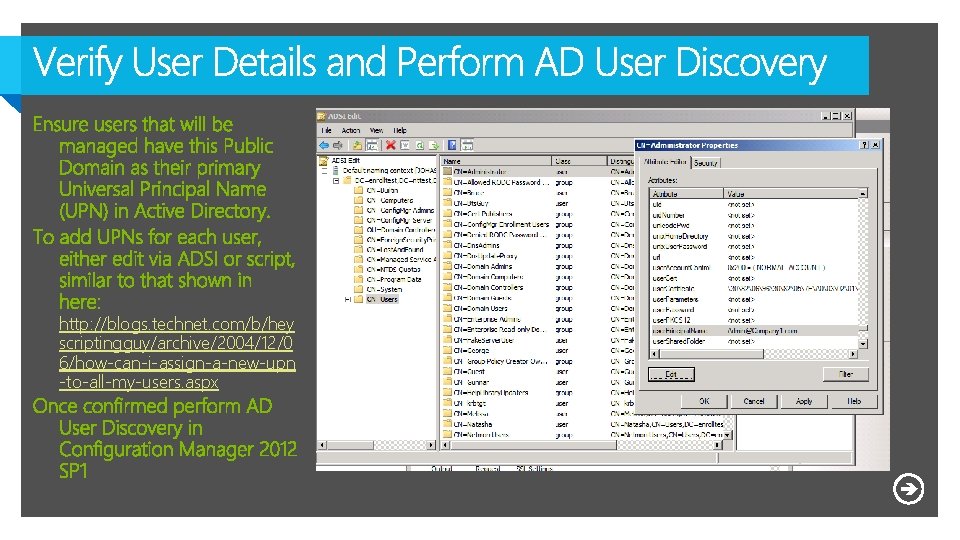Image resolution: width=960 pixels, height=540 pixels.
Task: Select CN=ConfigMgr Admins in the tree
Action: (x=400, y=210)
